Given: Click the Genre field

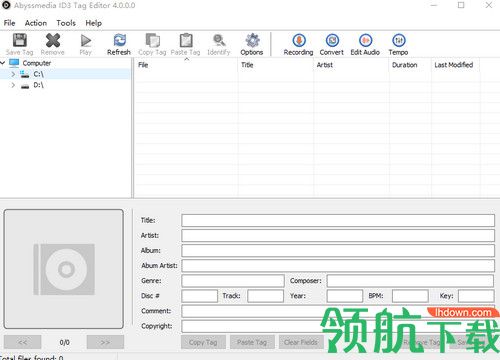Looking at the screenshot, I should click(233, 281).
